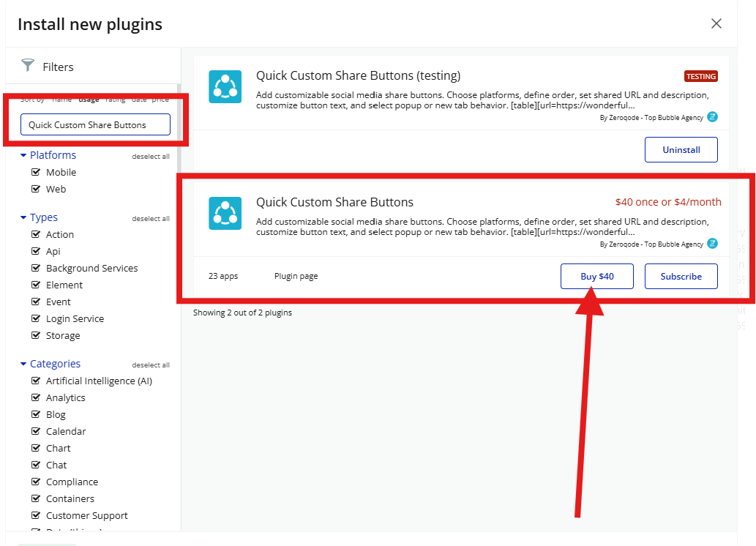The image size is (756, 546).
Task: Uncheck the Analytics category
Action: click(36, 398)
